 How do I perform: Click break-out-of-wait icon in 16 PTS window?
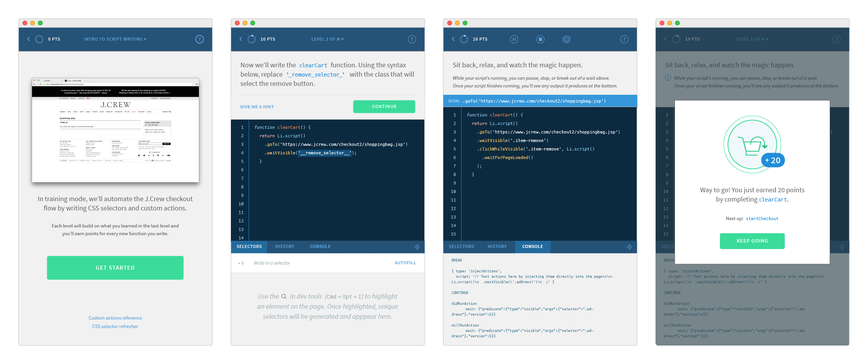[566, 39]
